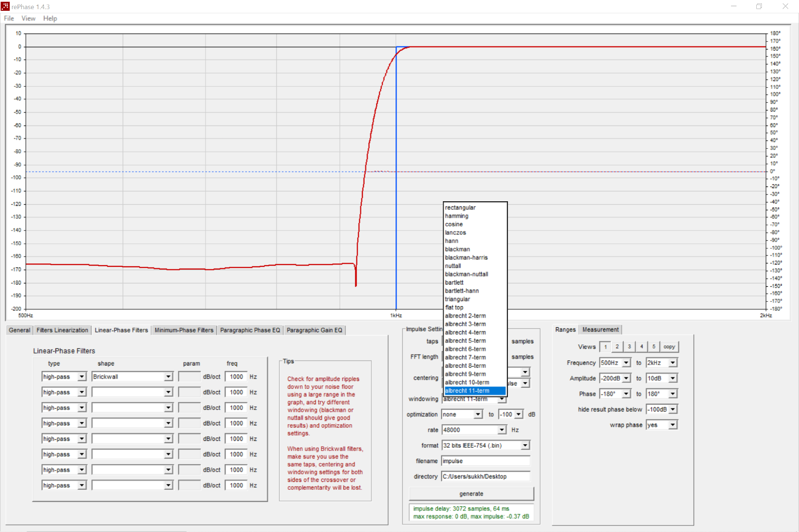The image size is (799, 532).
Task: Open the File menu
Action: [x=9, y=18]
